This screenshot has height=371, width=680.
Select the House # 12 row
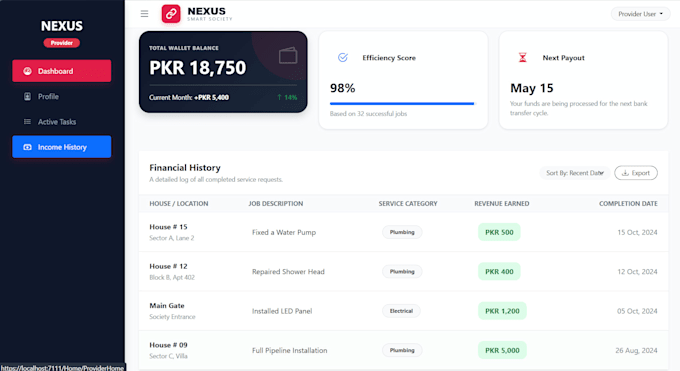click(403, 271)
